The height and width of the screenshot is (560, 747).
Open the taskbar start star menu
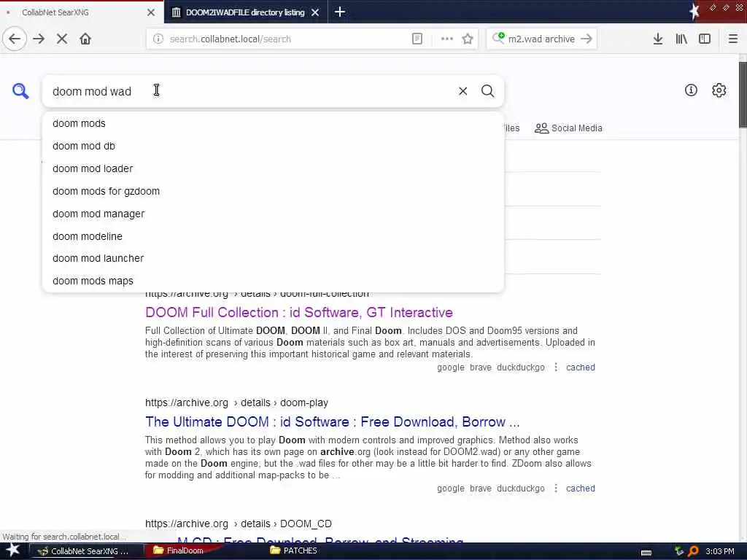pos(13,550)
